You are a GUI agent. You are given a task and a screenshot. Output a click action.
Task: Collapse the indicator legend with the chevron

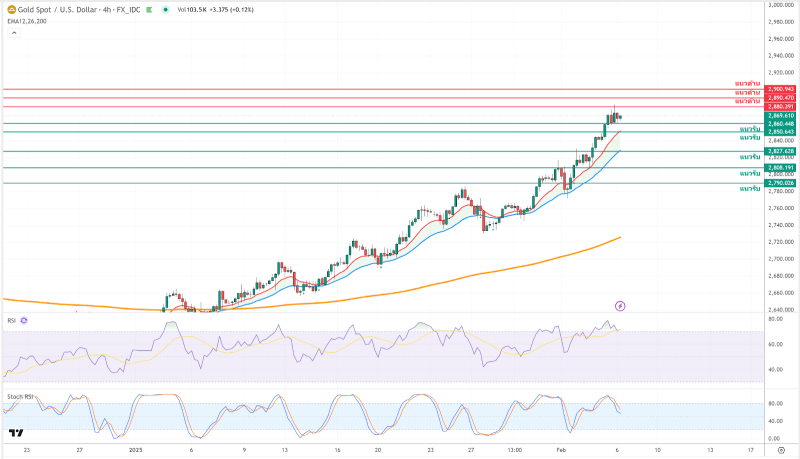(13, 32)
